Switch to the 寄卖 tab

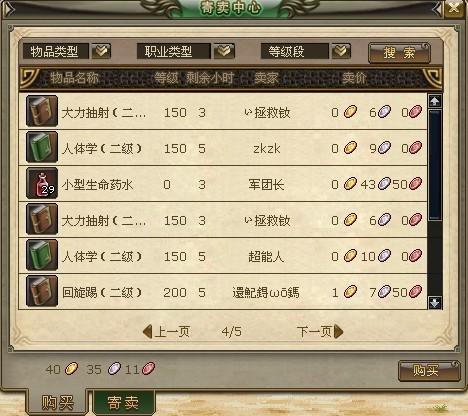[x=123, y=403]
